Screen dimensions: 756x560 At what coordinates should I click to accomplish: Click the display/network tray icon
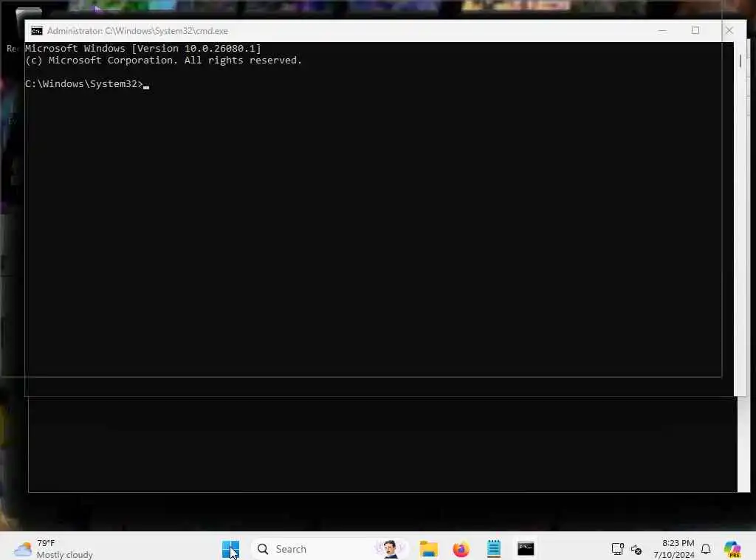point(618,549)
